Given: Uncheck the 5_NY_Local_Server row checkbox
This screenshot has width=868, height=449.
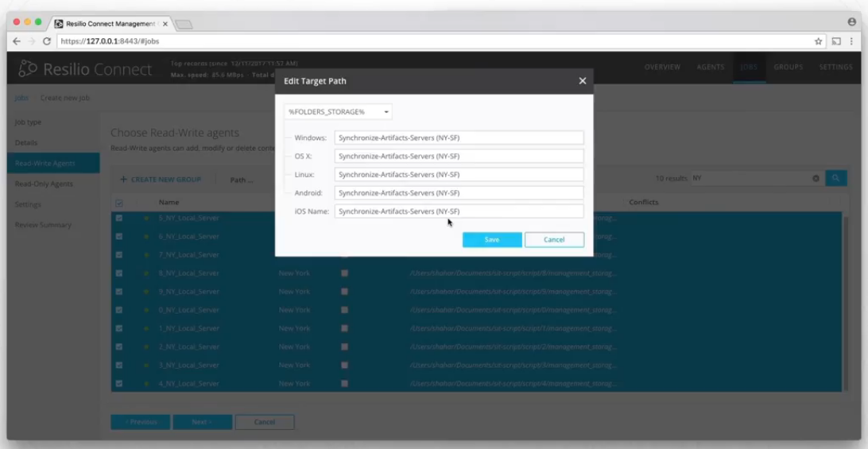Looking at the screenshot, I should click(119, 218).
